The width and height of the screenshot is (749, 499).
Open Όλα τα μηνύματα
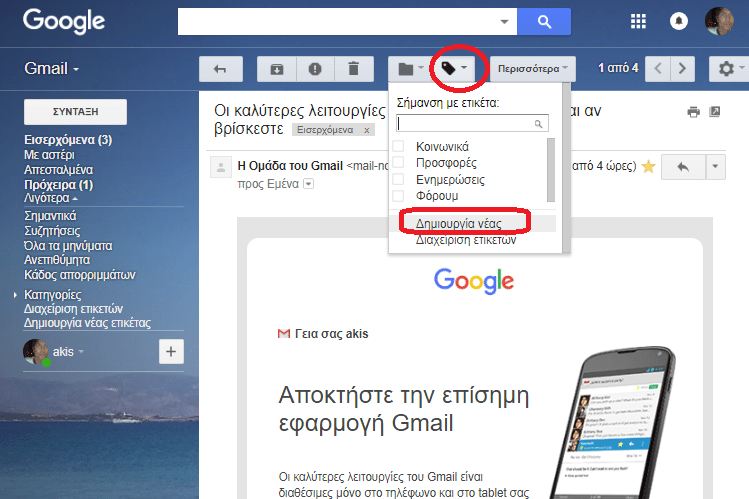click(68, 246)
